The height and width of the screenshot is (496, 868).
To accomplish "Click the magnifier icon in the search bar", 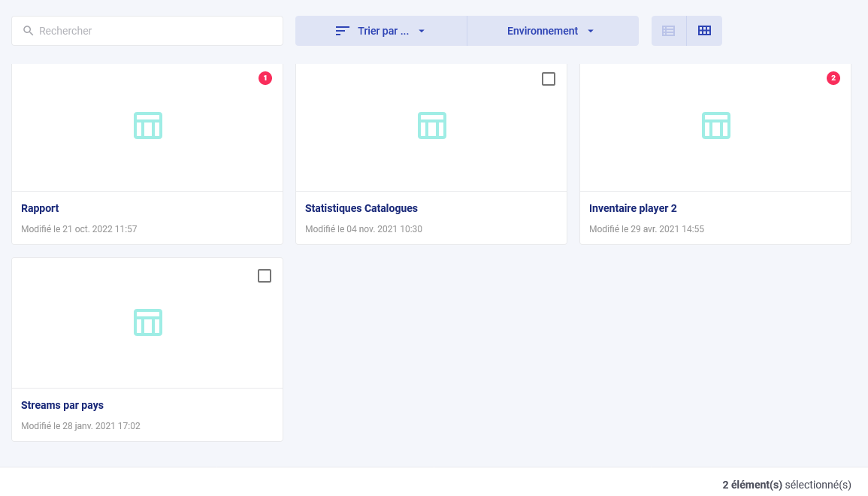I will pyautogui.click(x=29, y=31).
